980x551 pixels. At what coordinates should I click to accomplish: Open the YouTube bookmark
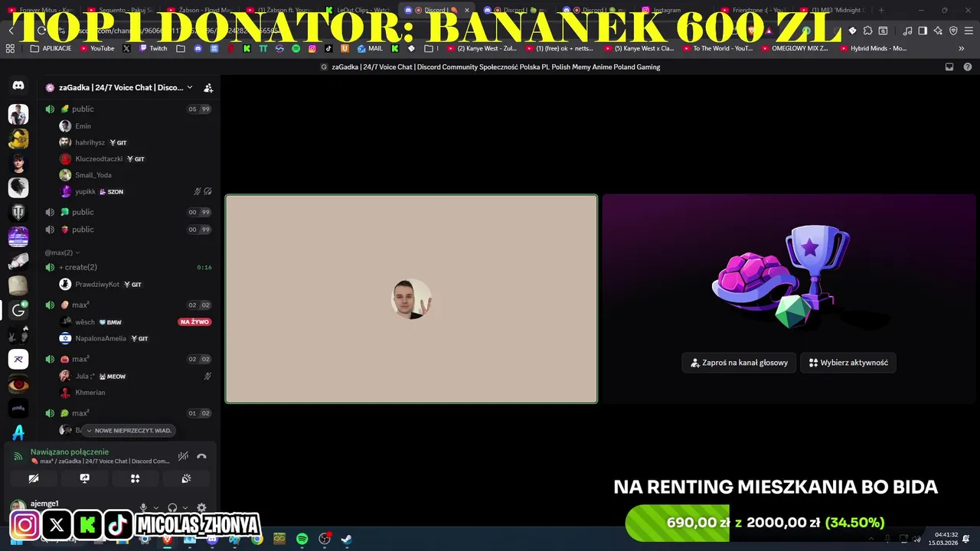coord(96,48)
